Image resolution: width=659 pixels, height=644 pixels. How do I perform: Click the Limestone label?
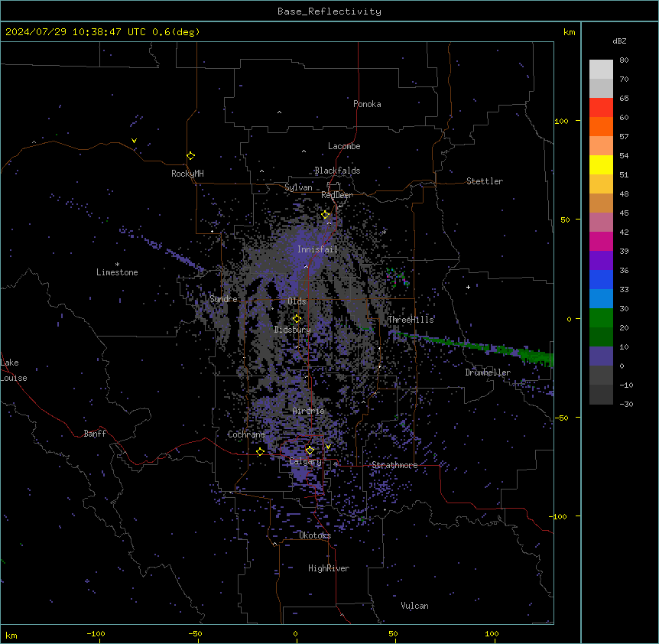click(x=117, y=272)
